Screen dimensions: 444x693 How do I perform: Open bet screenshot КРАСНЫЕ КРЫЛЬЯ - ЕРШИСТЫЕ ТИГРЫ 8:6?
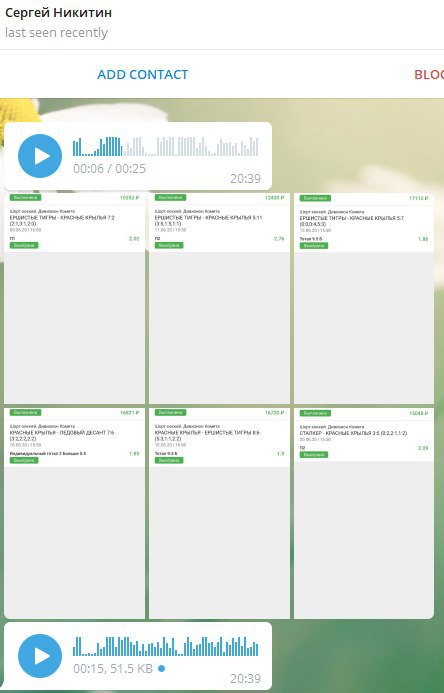[220, 513]
